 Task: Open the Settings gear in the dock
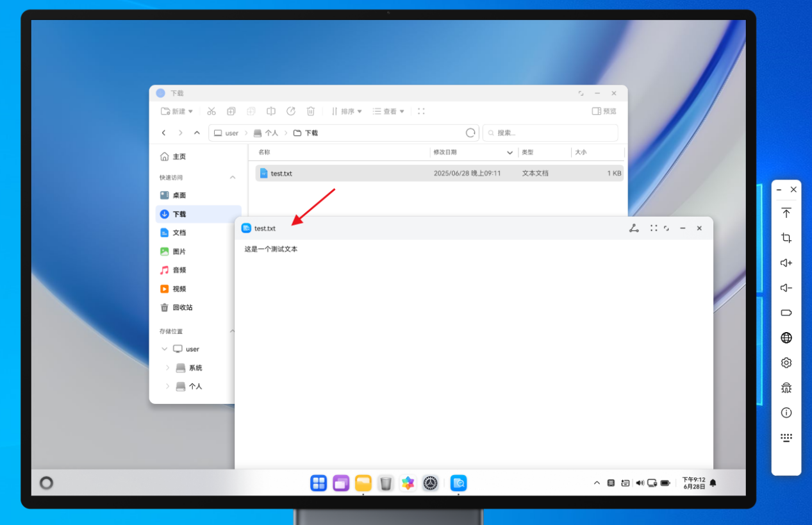tap(430, 483)
